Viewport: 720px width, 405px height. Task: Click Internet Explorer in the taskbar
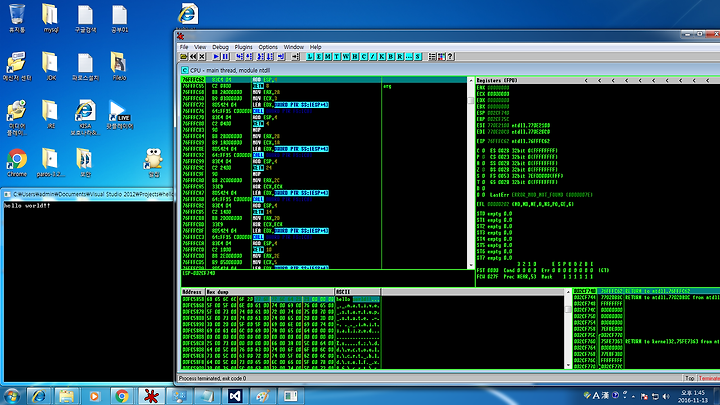(x=39, y=396)
